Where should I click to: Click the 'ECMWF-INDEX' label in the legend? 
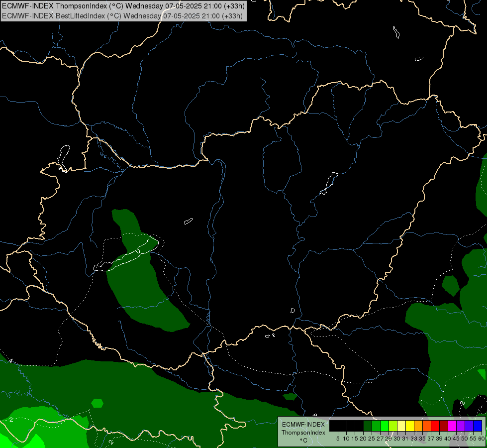point(303,425)
